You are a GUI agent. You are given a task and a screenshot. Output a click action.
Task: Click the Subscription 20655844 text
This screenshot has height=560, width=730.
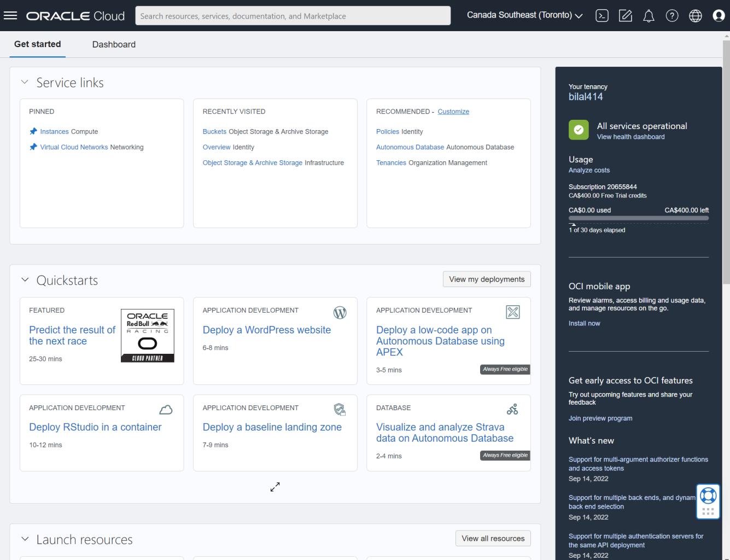click(603, 186)
